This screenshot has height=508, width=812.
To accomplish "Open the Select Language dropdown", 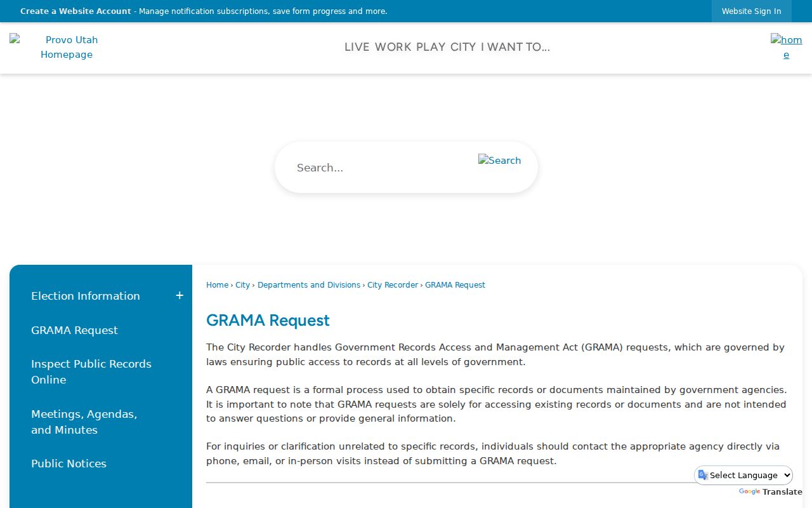I will [743, 475].
